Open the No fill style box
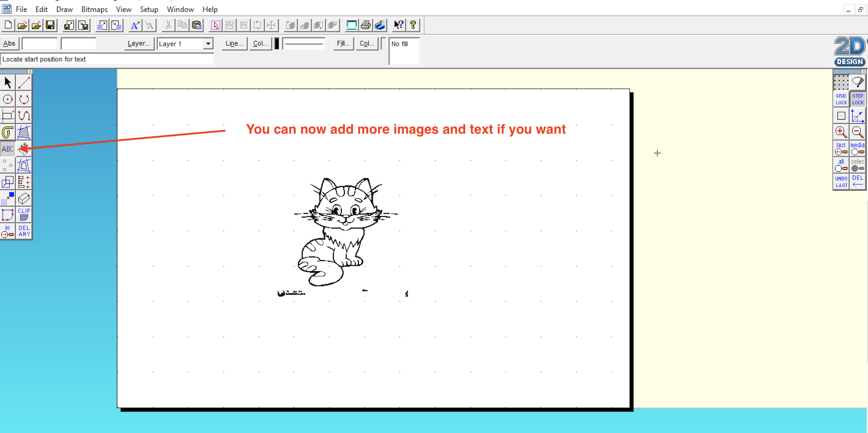This screenshot has height=433, width=868. click(404, 51)
